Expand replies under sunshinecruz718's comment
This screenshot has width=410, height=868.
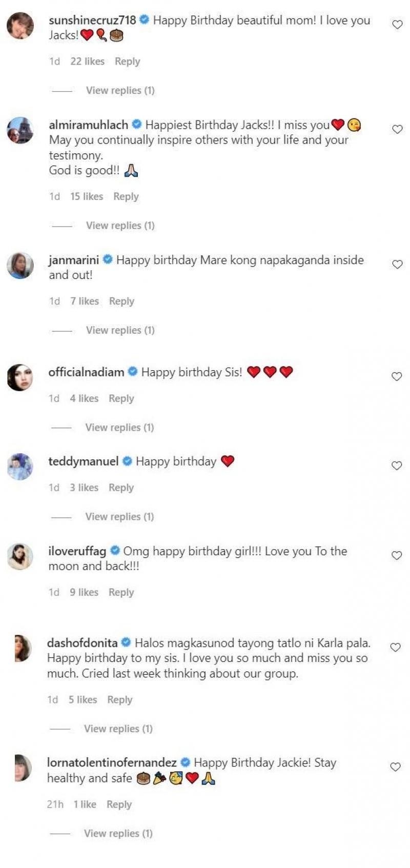[x=120, y=91]
